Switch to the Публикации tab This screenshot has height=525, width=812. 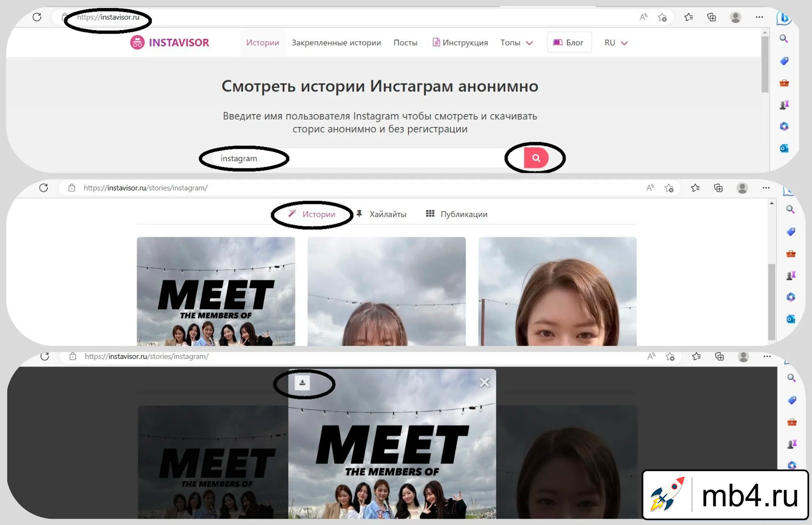pyautogui.click(x=457, y=214)
